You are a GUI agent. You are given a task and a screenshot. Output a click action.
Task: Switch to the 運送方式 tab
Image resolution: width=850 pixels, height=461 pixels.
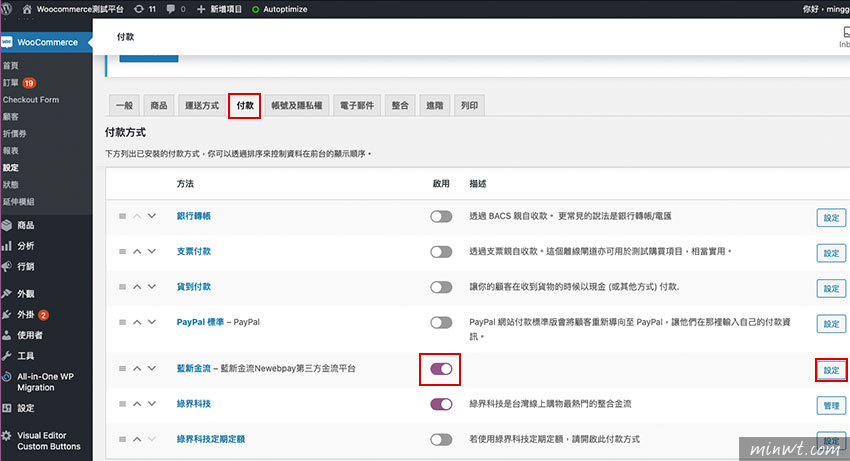coord(202,105)
